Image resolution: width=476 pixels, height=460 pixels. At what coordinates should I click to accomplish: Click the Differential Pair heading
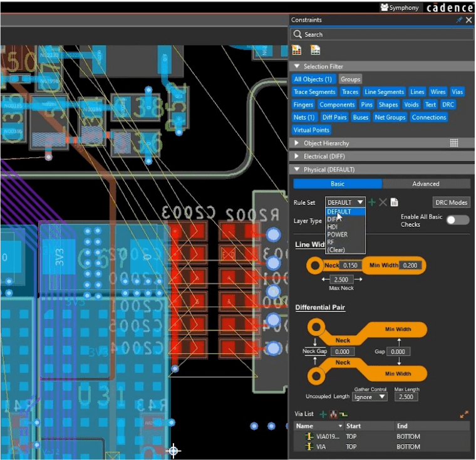click(320, 307)
